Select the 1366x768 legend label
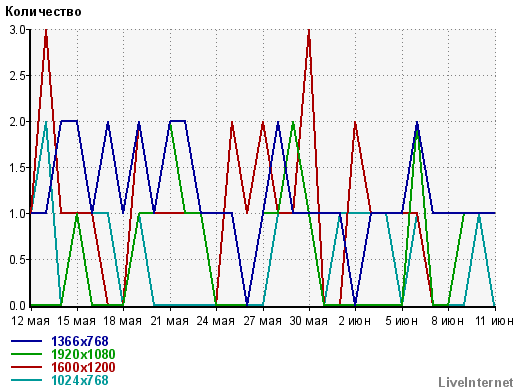Image resolution: width=520 pixels, height=392 pixels. point(80,341)
